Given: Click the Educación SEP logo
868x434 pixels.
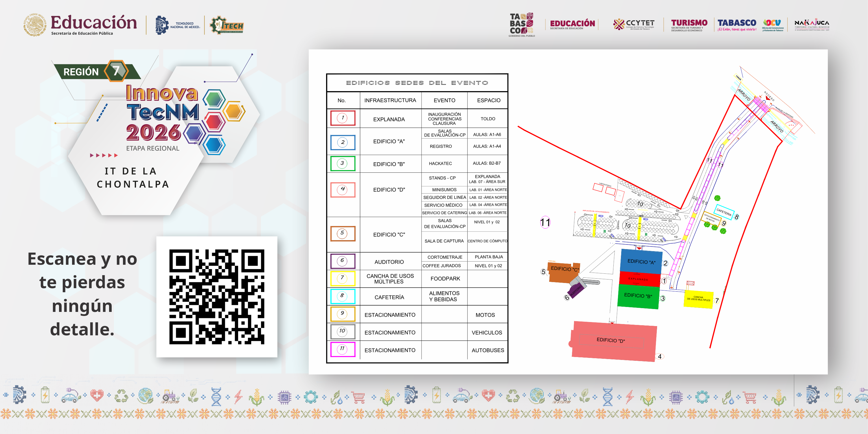Looking at the screenshot, I should [80, 25].
